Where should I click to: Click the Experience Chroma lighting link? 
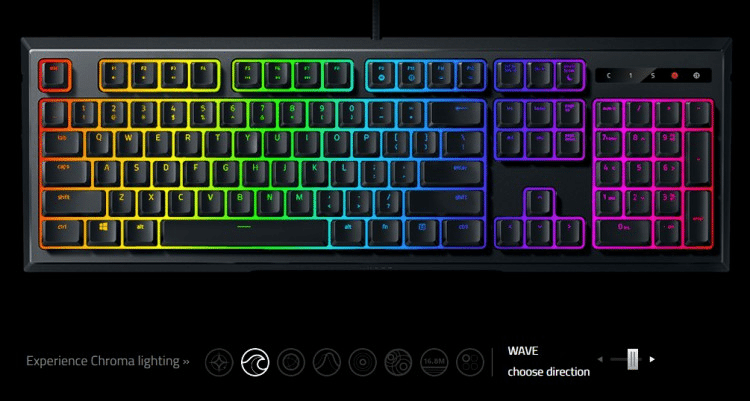[108, 361]
